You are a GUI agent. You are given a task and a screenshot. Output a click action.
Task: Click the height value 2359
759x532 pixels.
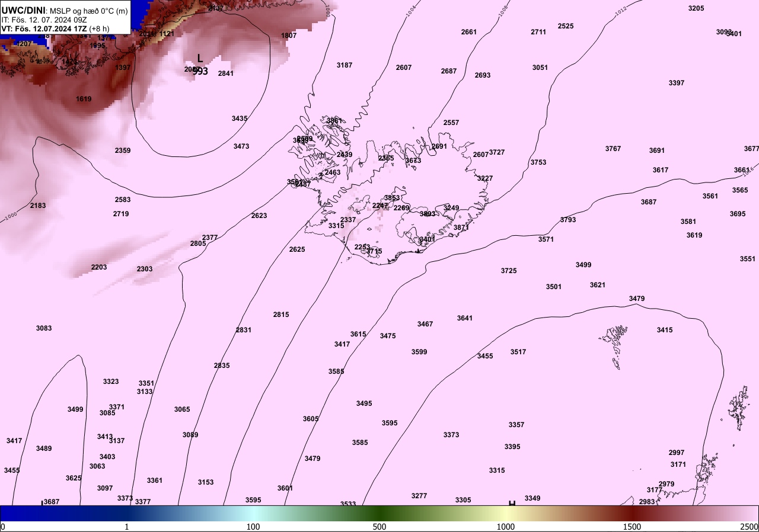(123, 150)
